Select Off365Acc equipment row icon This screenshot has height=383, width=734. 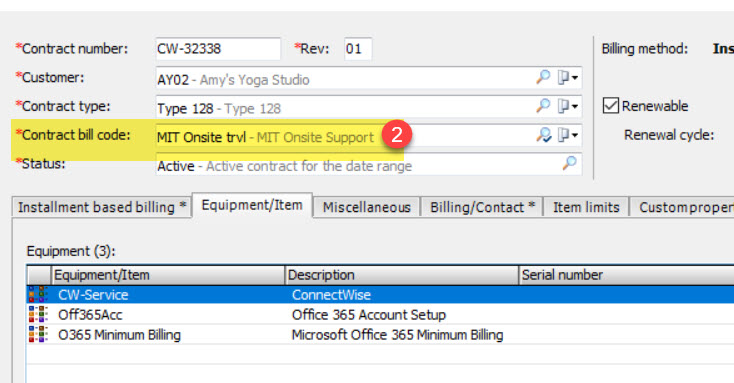(x=38, y=314)
